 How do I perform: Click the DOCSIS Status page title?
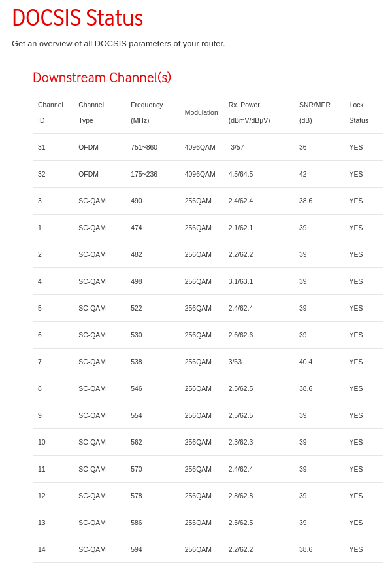[x=77, y=18]
